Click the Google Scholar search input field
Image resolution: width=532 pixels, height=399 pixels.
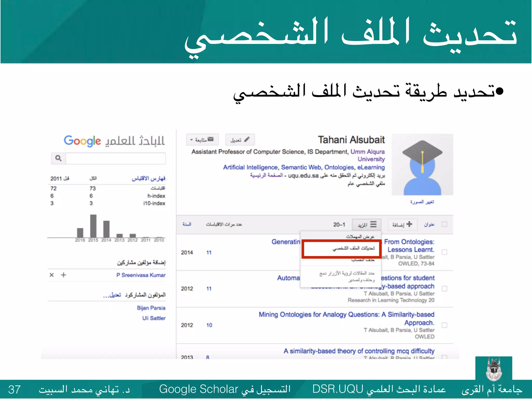(116, 158)
